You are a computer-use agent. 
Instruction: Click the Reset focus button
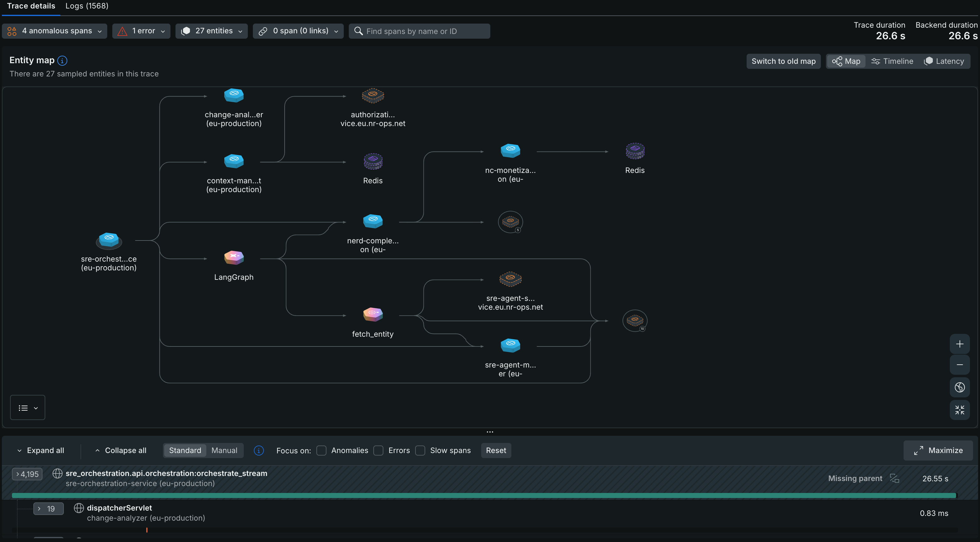496,451
